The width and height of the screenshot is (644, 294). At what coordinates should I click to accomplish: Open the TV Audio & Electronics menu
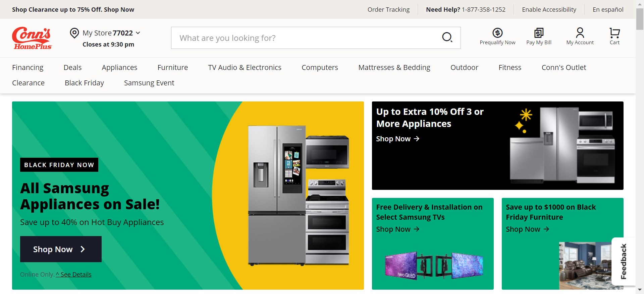click(x=245, y=68)
